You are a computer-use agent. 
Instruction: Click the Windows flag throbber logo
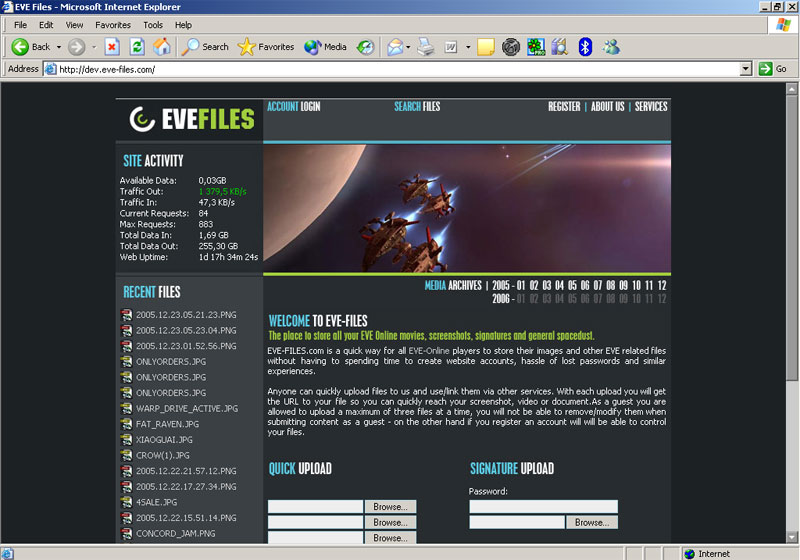coord(783,24)
